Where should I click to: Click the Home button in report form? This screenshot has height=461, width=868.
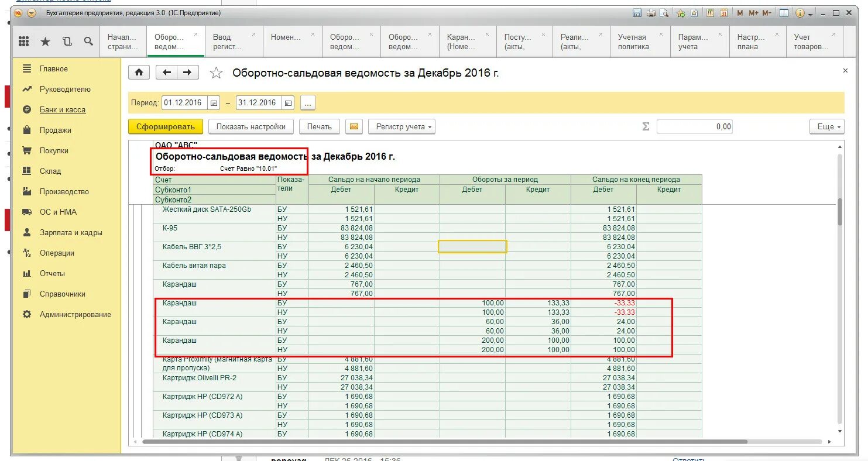point(139,73)
